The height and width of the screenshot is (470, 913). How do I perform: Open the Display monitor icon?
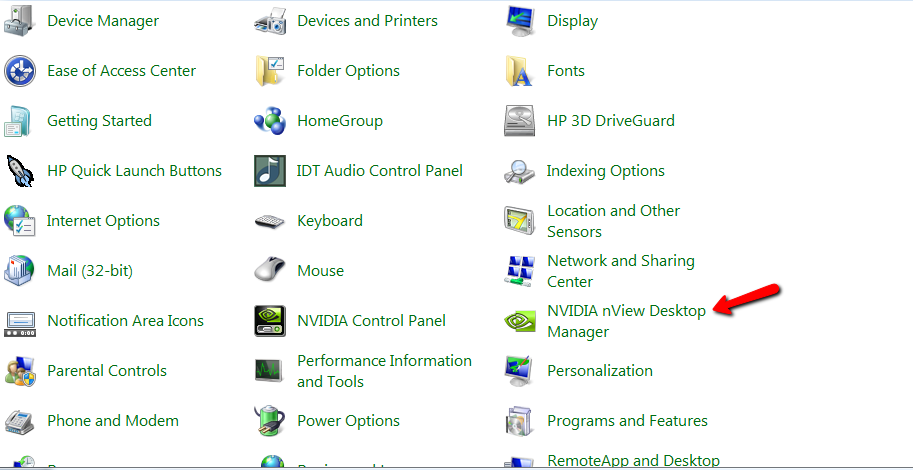tap(520, 21)
